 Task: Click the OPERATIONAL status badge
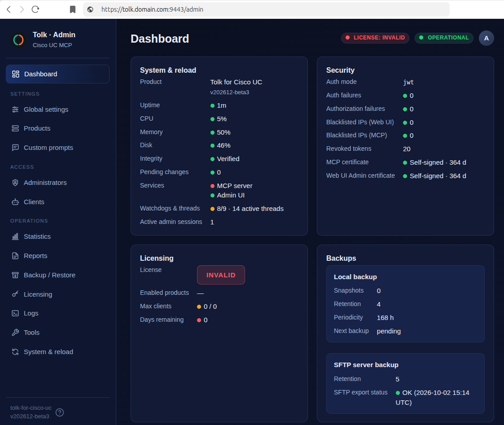[x=444, y=38]
